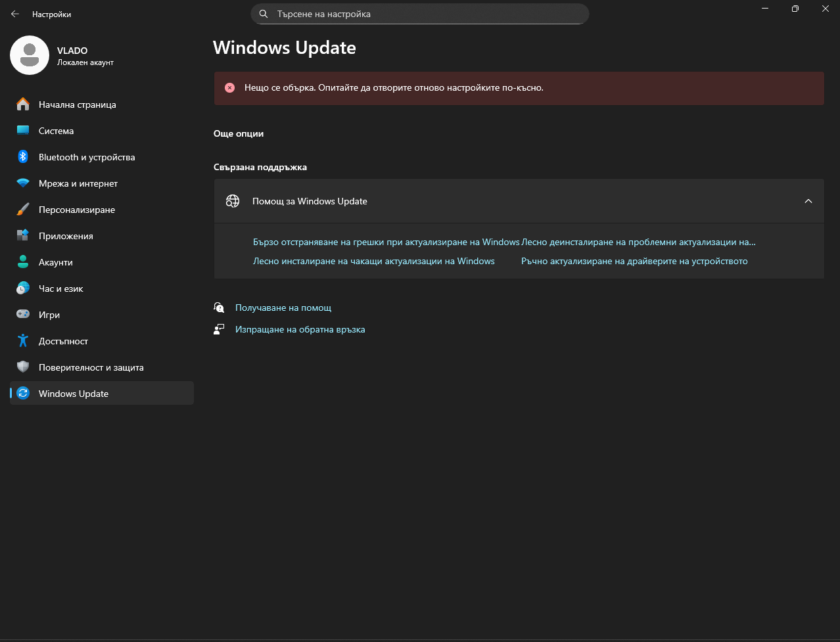Close the Settings window
Viewport: 840px width, 642px height.
click(826, 9)
